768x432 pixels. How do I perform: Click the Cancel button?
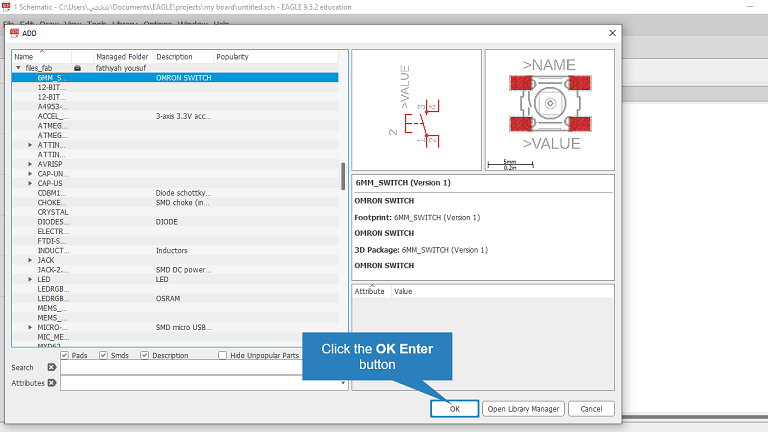591,409
